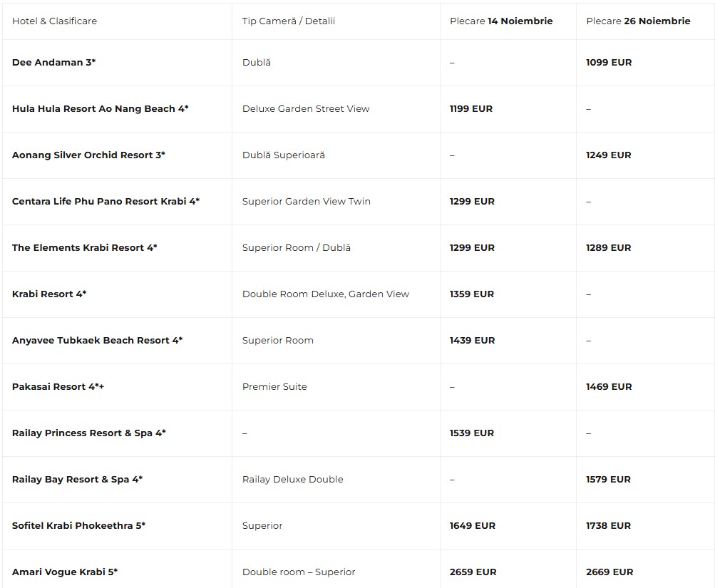Select the 1099 EUR price for Dee Andaman
Screen dimensions: 715x588
(x=609, y=63)
